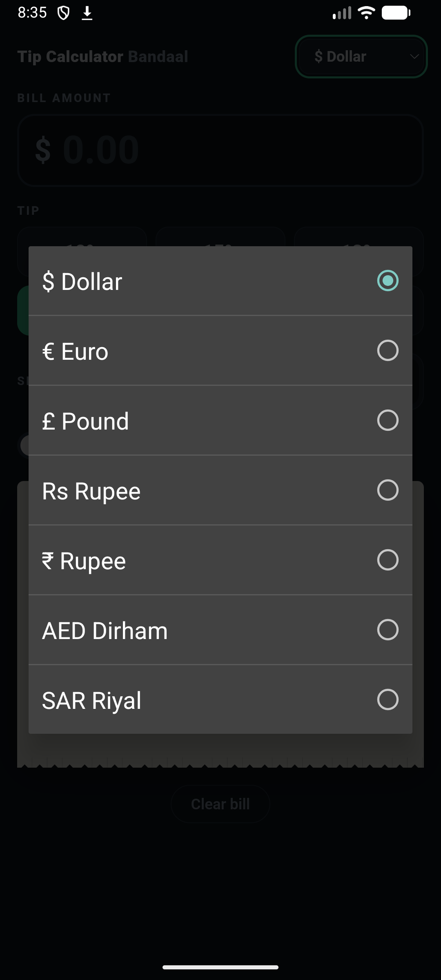Pick the '€ Euro' menu entry
The height and width of the screenshot is (980, 441).
220,351
